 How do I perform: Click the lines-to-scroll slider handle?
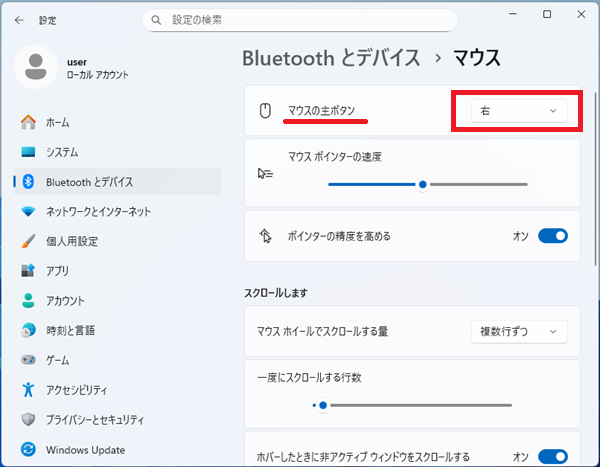point(322,405)
